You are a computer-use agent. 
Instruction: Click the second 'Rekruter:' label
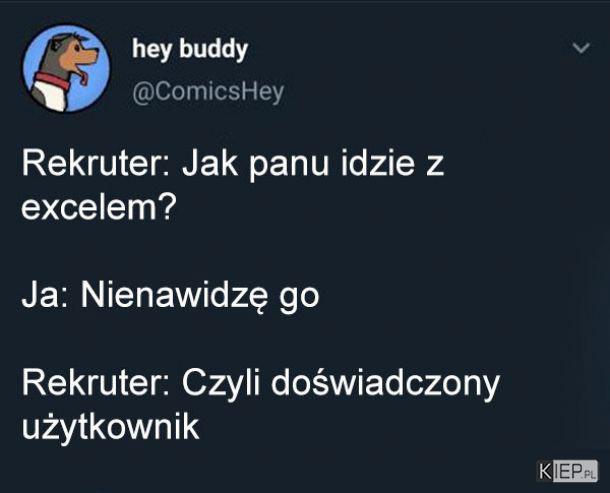[96, 383]
